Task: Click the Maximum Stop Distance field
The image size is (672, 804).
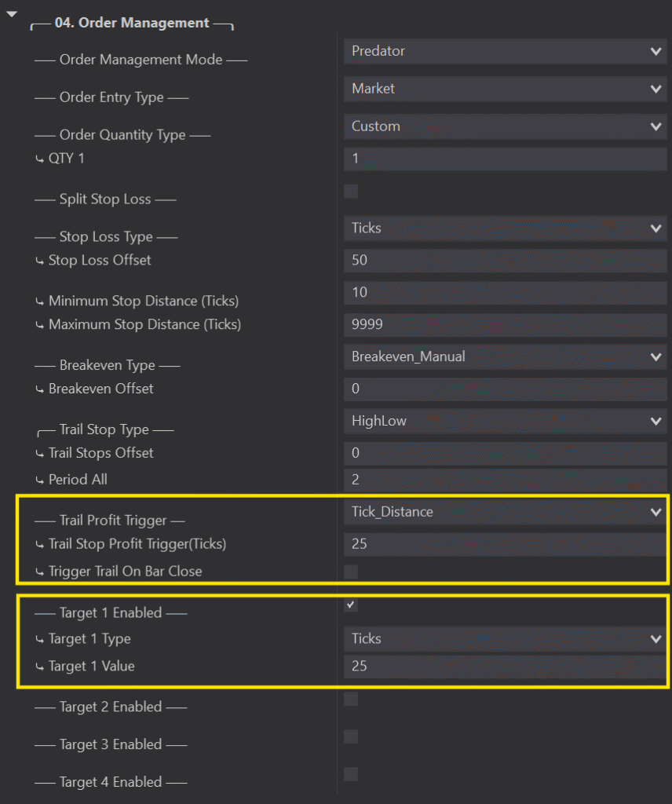Action: pyautogui.click(x=504, y=324)
